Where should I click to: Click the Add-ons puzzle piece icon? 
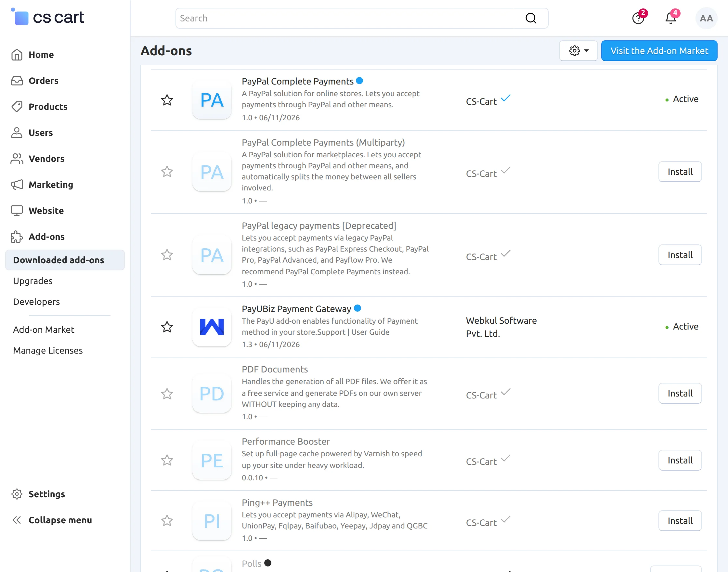[17, 236]
